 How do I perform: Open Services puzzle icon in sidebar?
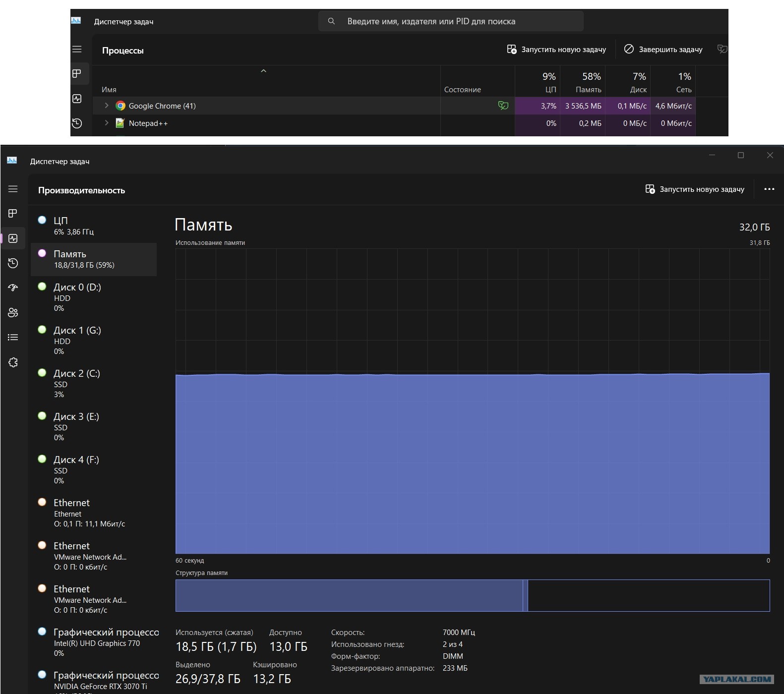pyautogui.click(x=13, y=362)
